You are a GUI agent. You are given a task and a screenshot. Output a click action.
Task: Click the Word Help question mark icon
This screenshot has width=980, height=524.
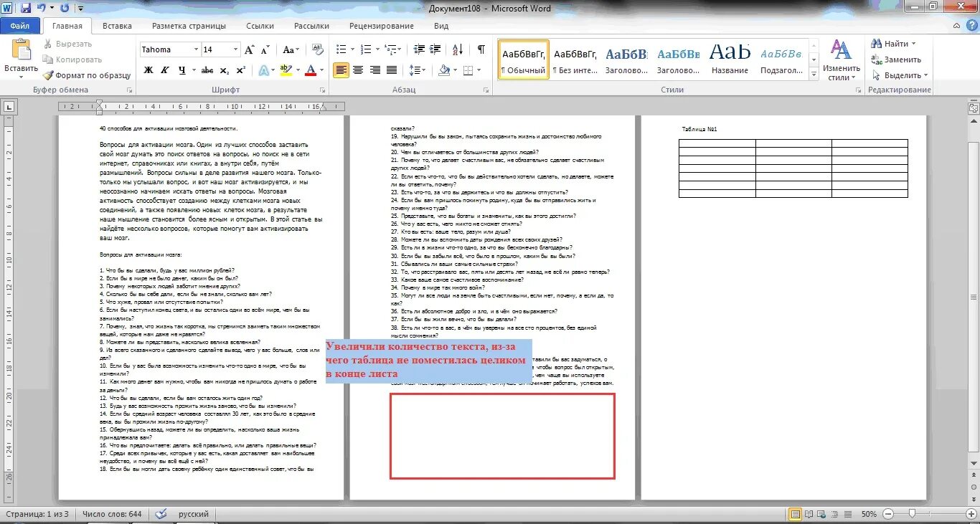click(971, 26)
